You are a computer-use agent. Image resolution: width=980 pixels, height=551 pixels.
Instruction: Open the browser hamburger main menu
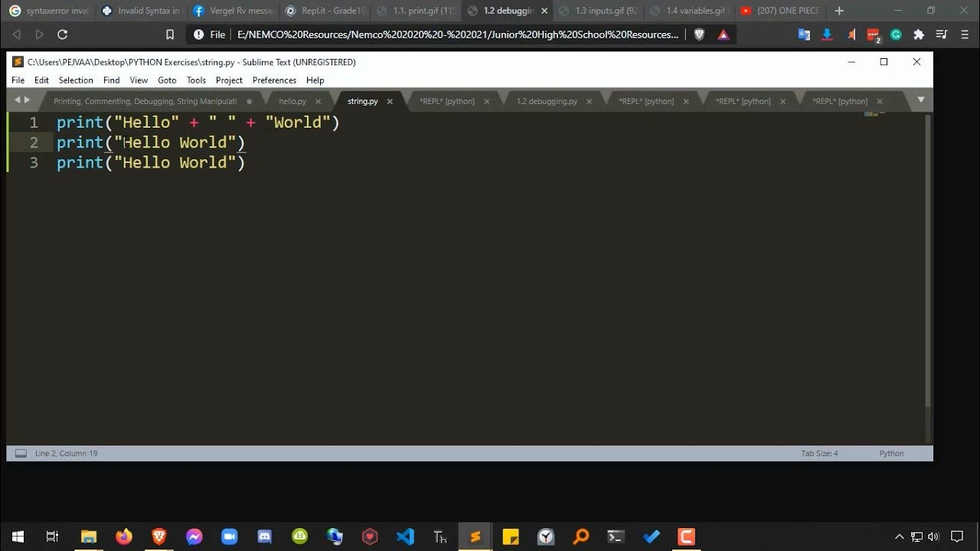[965, 34]
